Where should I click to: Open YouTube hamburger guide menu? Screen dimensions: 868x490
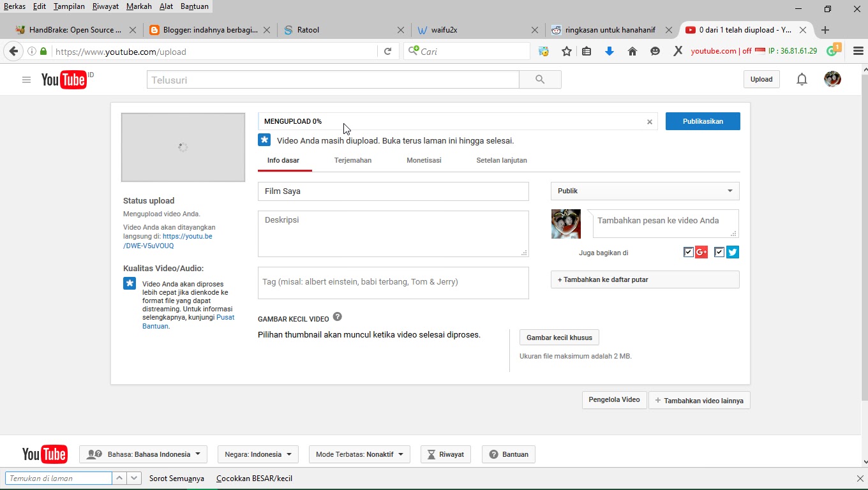point(26,80)
